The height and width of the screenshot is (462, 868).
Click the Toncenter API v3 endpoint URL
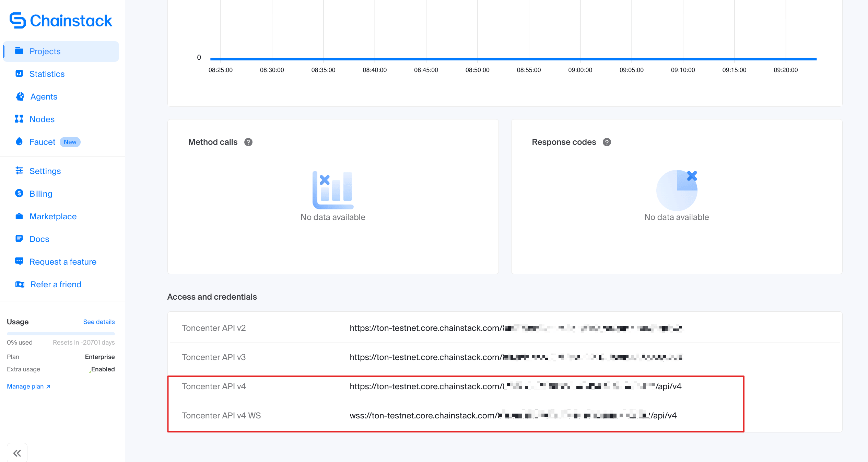(516, 357)
